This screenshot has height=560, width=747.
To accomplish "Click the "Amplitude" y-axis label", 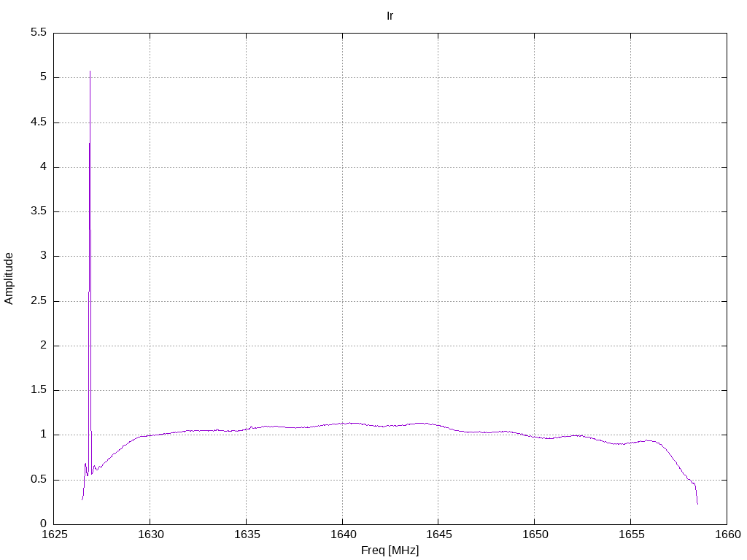I will point(9,279).
